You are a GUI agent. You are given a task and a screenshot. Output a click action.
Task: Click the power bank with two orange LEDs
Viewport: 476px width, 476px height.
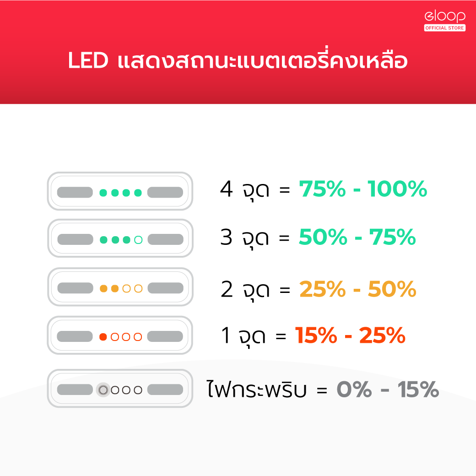120,288
